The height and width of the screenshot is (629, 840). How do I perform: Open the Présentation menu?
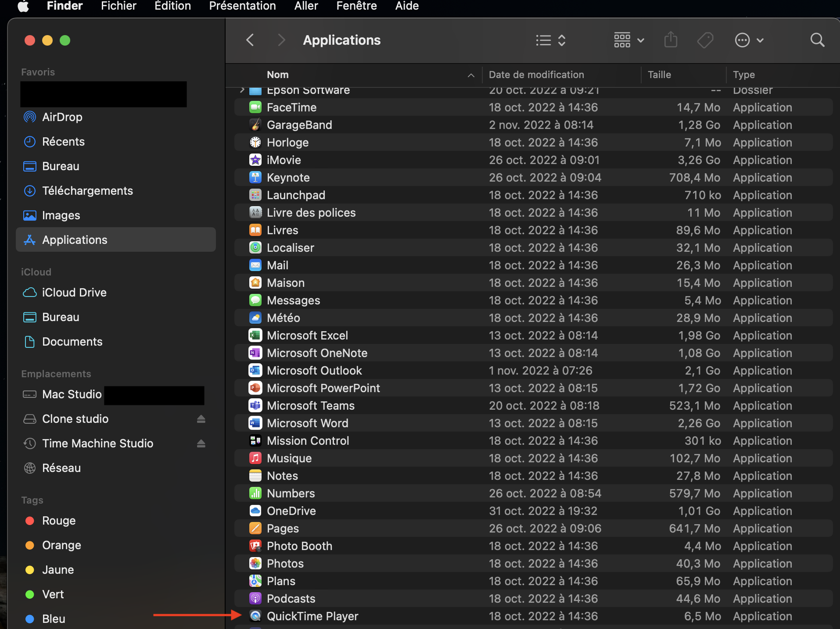pyautogui.click(x=243, y=6)
